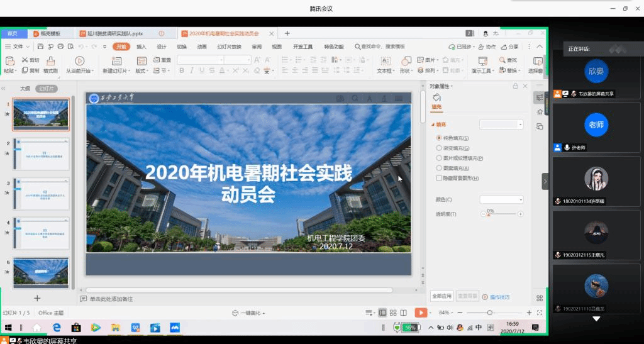Select 渐变填充 gradient fill radio button

[x=439, y=148]
